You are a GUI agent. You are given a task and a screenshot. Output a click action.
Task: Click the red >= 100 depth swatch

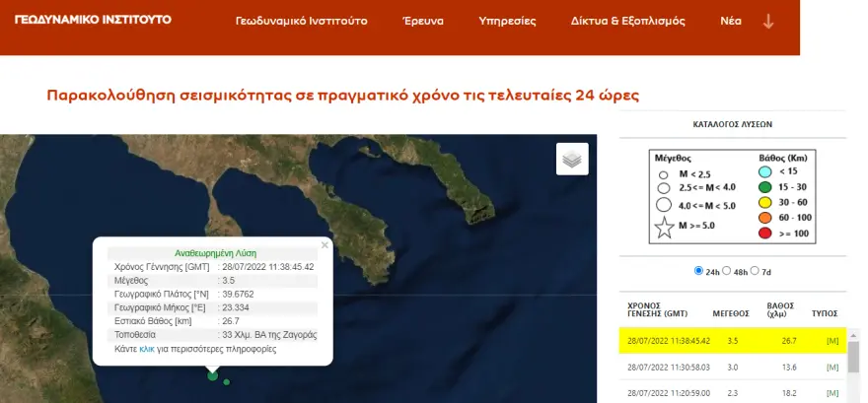coord(764,233)
